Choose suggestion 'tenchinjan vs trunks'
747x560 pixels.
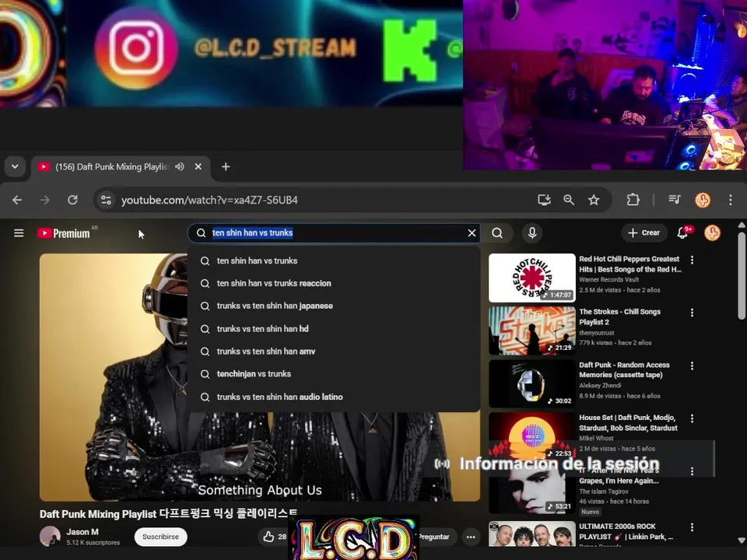[x=334, y=374]
